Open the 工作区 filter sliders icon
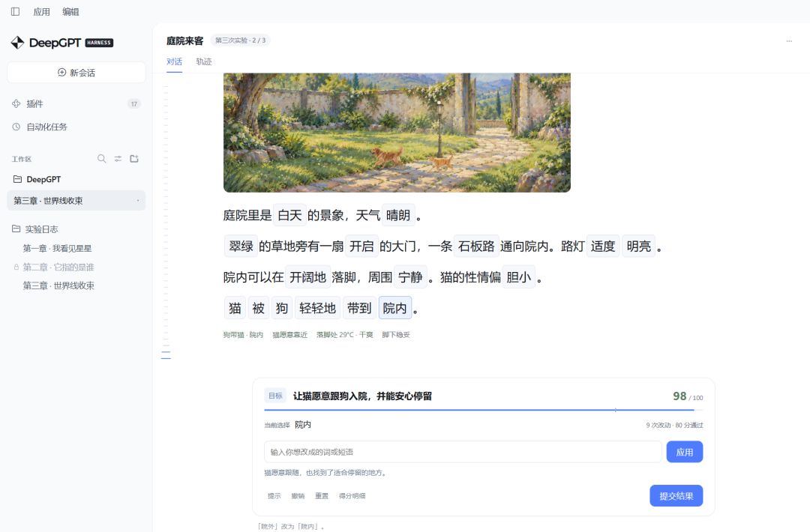 pos(118,158)
